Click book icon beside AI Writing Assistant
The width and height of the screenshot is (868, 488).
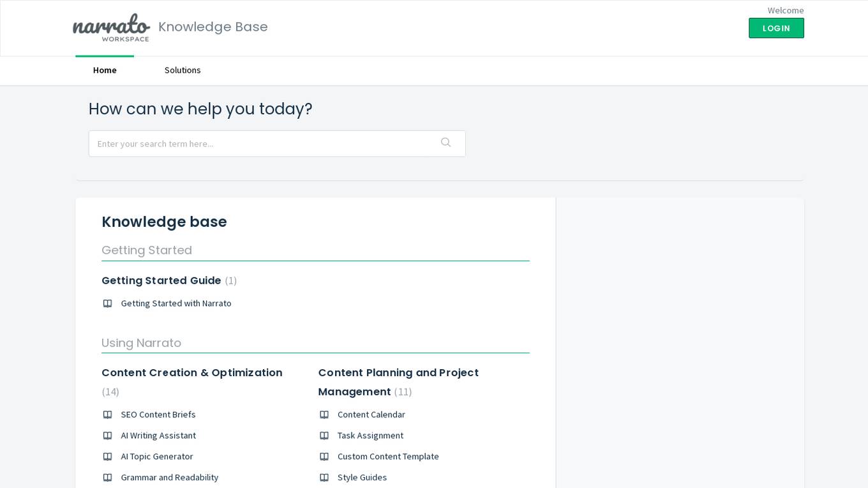pyautogui.click(x=107, y=436)
